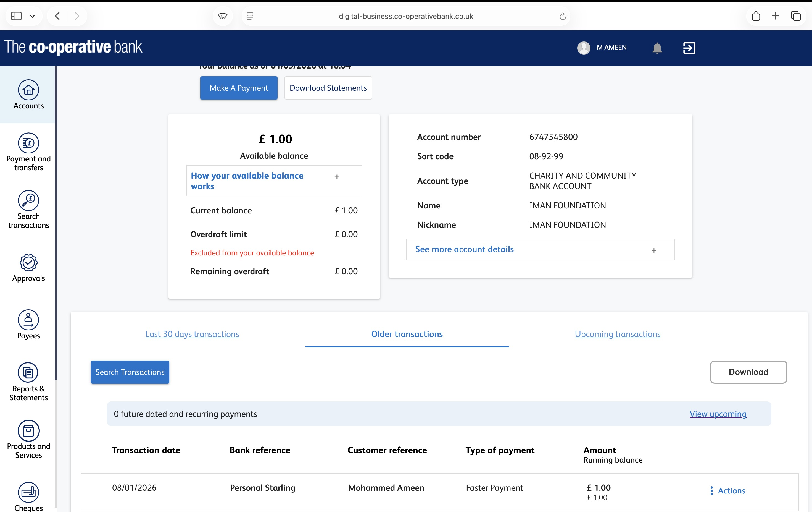The image size is (812, 512).
Task: Click the Safari address bar
Action: pos(406,16)
